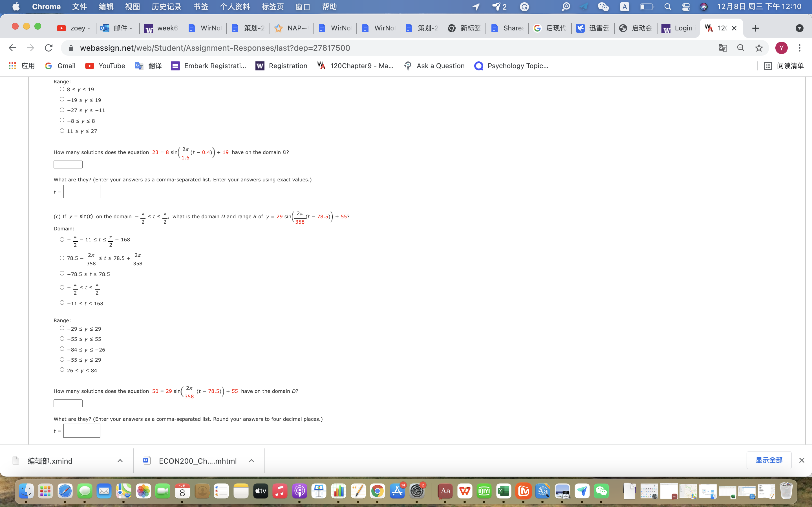Open the 书签 menu

point(200,6)
